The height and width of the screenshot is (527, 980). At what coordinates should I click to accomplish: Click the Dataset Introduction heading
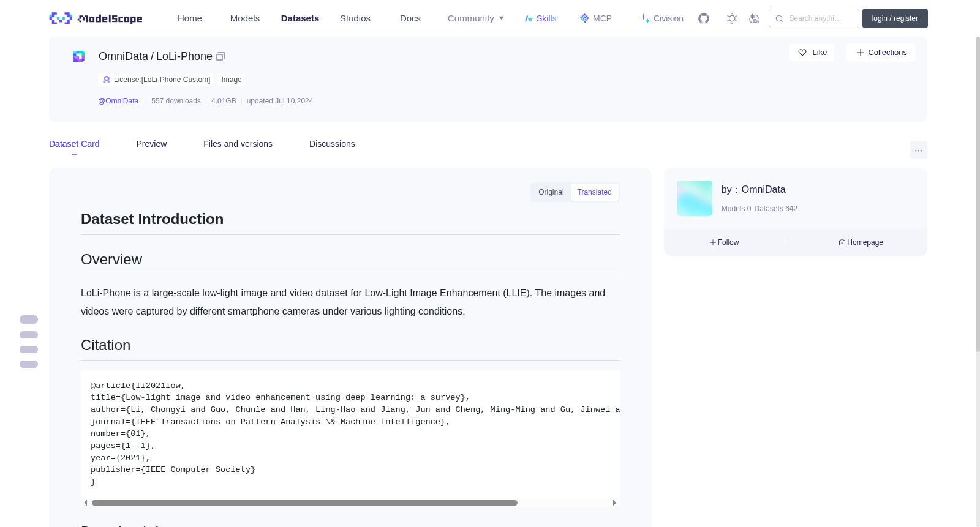point(153,219)
